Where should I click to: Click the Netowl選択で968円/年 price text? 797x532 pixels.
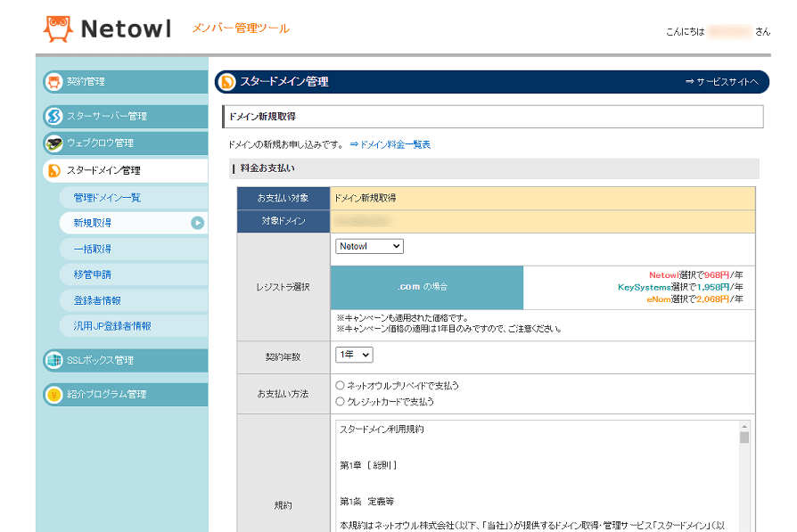[695, 275]
